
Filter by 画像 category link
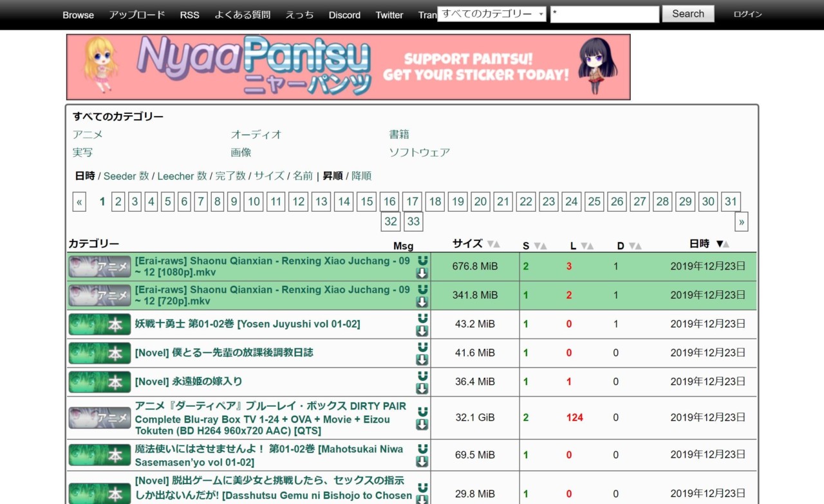241,153
